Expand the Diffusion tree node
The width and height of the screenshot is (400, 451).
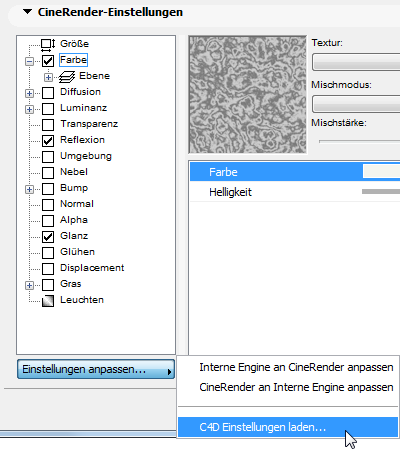click(x=29, y=93)
